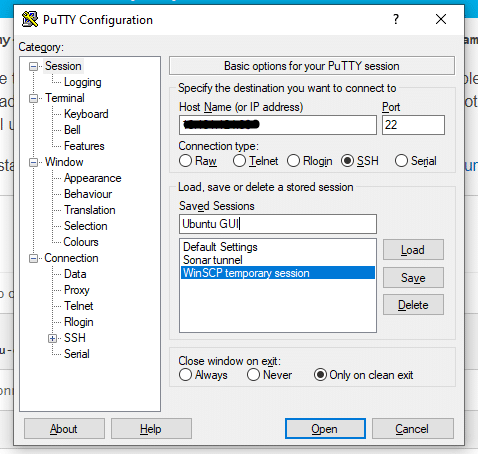Select the Connection category

tap(71, 258)
